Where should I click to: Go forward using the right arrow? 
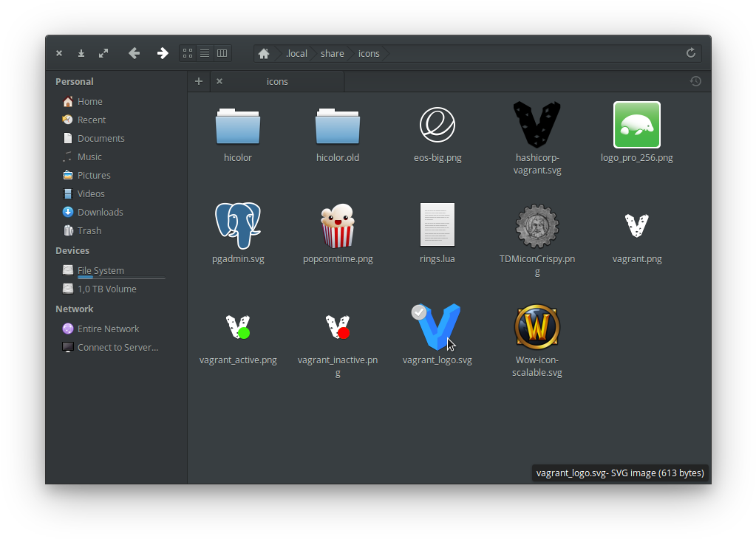pyautogui.click(x=163, y=53)
